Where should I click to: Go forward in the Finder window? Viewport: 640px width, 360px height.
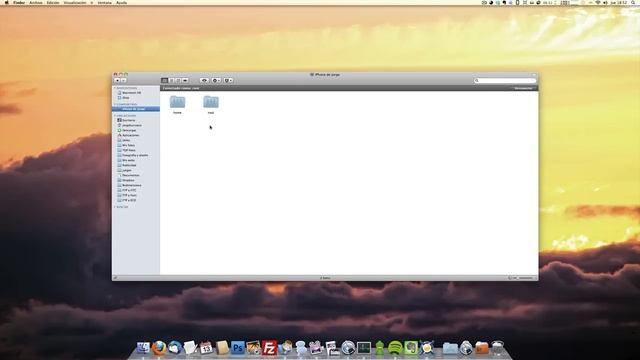coord(124,80)
